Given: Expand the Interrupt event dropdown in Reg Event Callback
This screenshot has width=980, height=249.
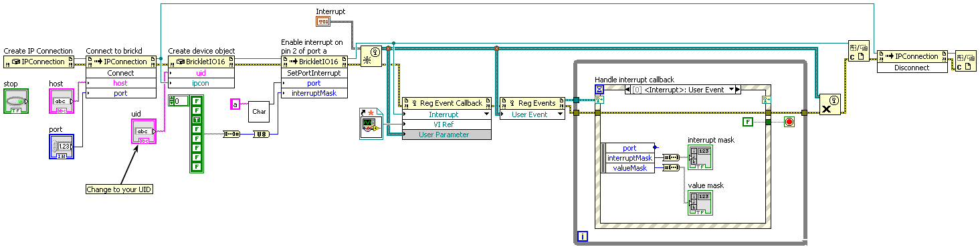Looking at the screenshot, I should tap(486, 114).
